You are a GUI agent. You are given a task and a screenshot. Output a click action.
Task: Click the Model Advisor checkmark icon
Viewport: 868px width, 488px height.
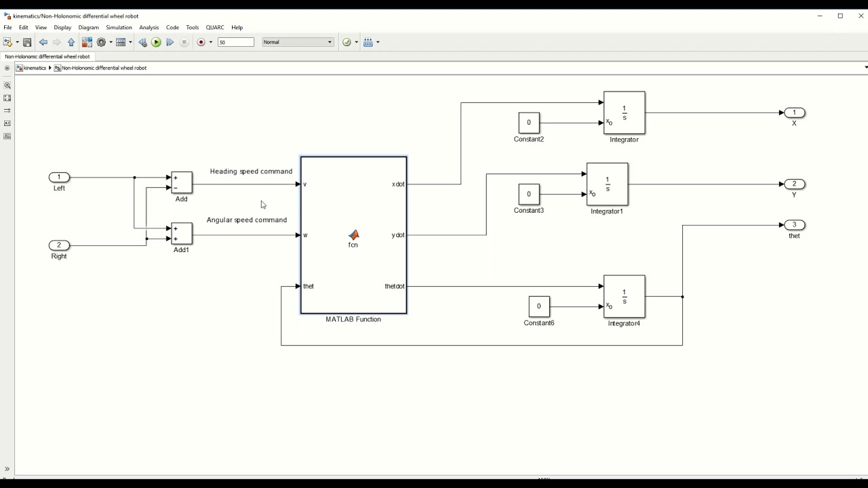point(347,42)
